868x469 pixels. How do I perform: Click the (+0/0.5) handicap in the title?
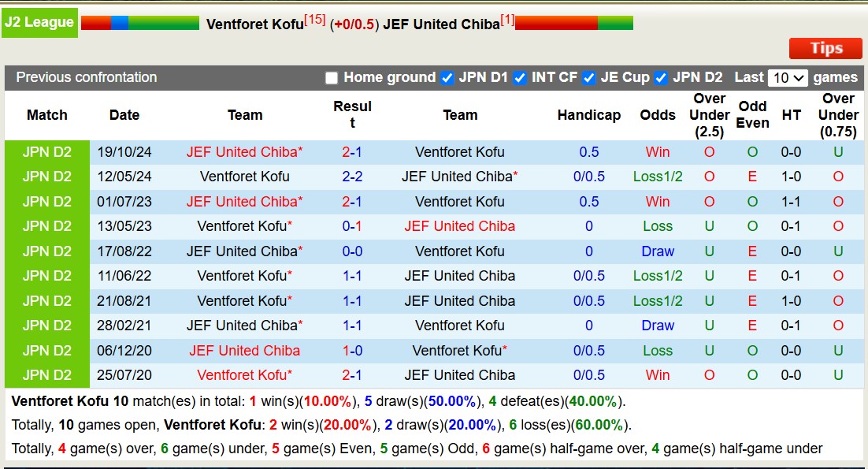tap(356, 24)
